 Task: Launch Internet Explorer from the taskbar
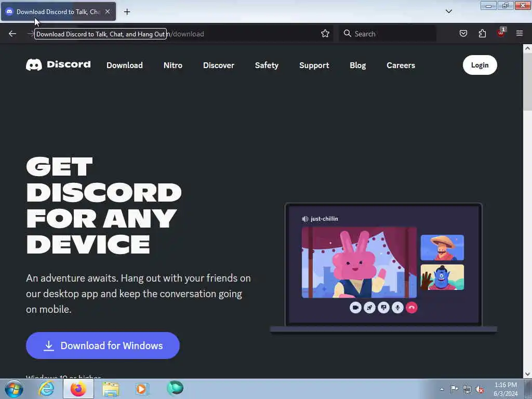click(46, 389)
